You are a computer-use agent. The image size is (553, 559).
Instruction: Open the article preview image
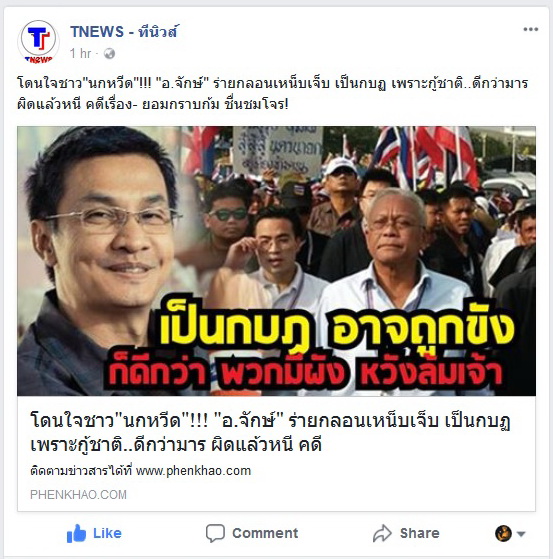coord(276,261)
